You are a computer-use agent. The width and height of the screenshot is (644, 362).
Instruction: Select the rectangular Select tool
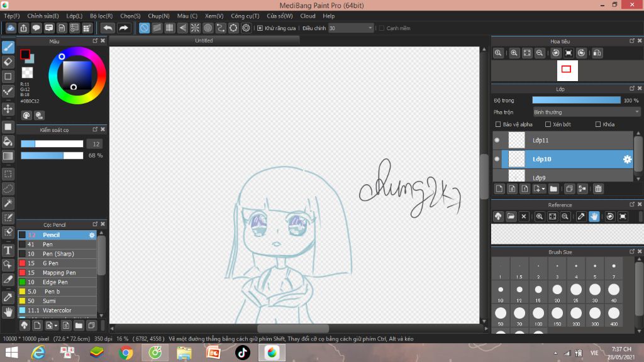8,174
